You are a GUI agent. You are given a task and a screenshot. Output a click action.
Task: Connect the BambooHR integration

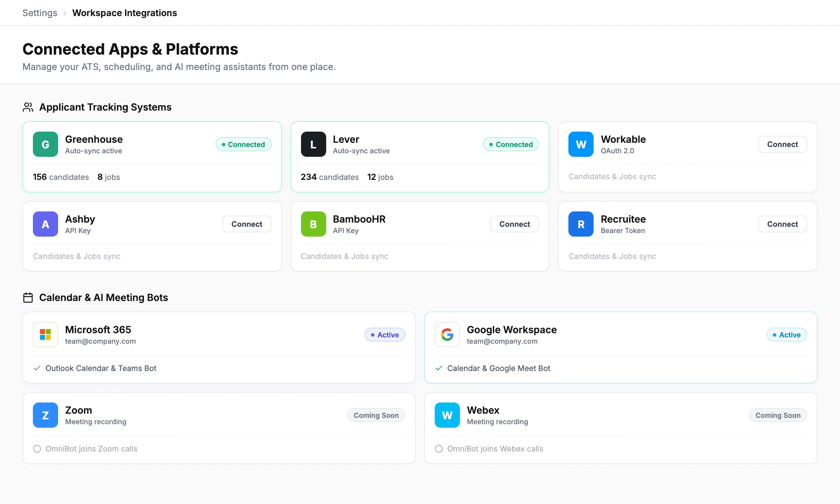pos(514,224)
